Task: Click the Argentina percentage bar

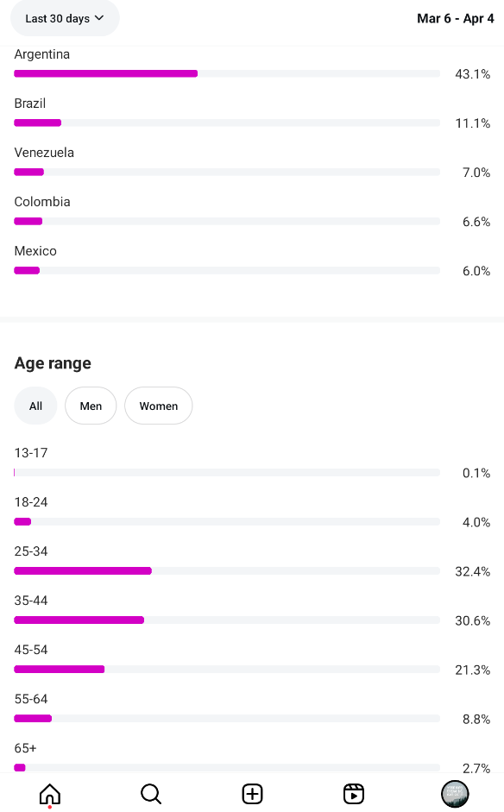Action: (x=227, y=73)
